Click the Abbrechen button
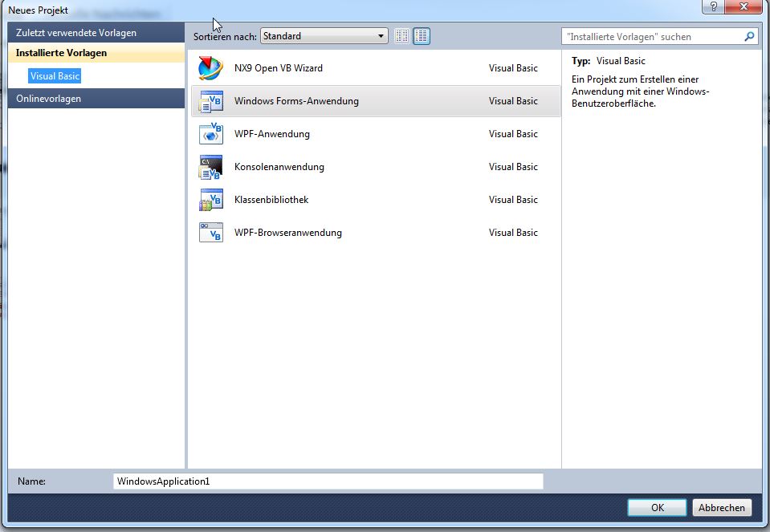 [722, 507]
